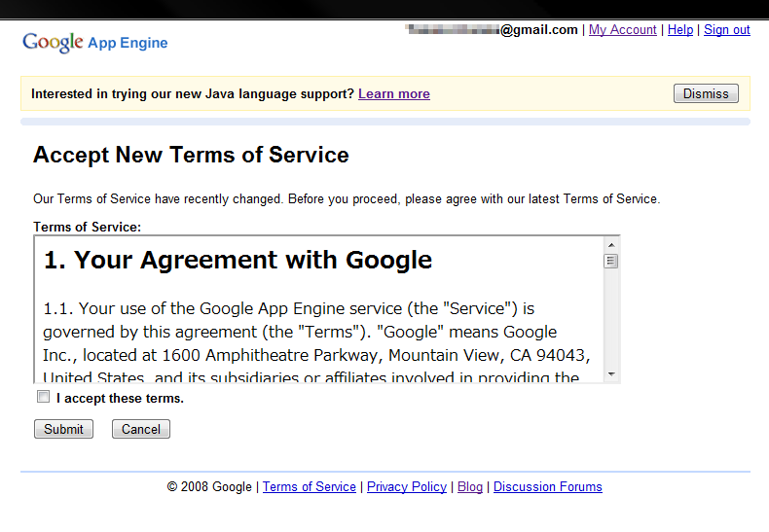Submit the terms acceptance form
This screenshot has width=769, height=532.
click(x=63, y=429)
